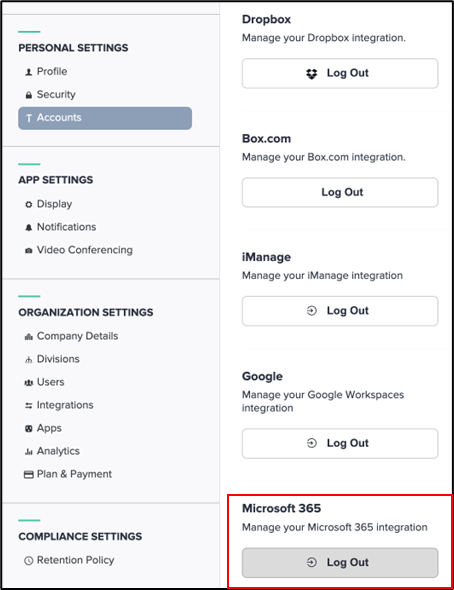Log out of Microsoft 365 integration
The width and height of the screenshot is (454, 590).
tap(340, 563)
